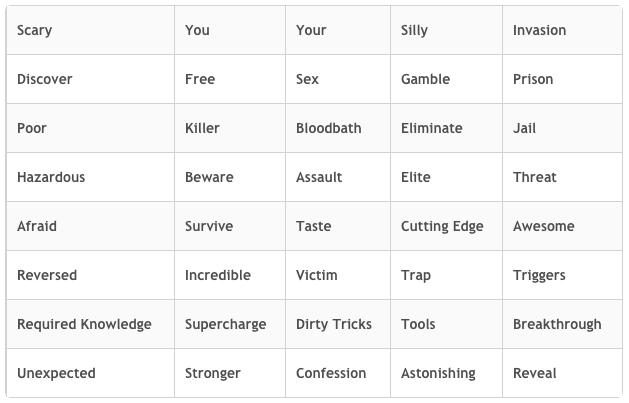This screenshot has width=629, height=403.
Task: Select the word "Awesome"
Action: [543, 226]
